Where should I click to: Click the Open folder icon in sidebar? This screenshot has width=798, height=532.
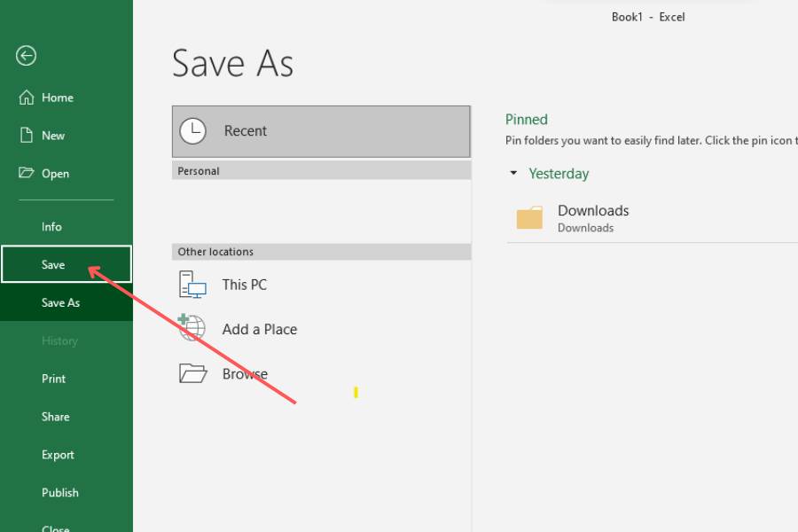pyautogui.click(x=26, y=172)
